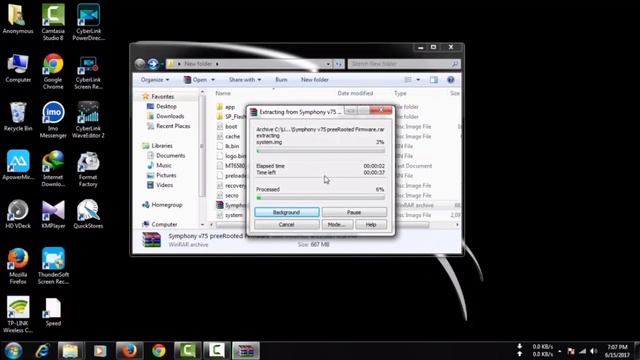640x360 pixels.
Task: Click the Windows Start button
Action: pyautogui.click(x=13, y=351)
